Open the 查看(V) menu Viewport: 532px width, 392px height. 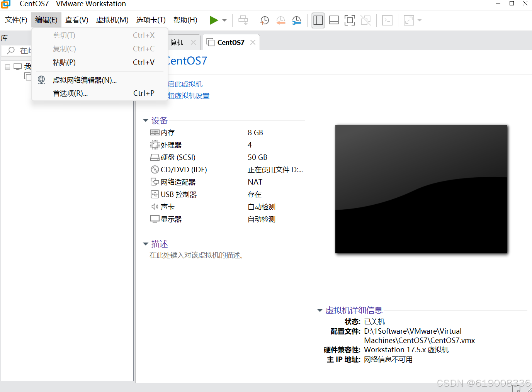click(x=76, y=20)
